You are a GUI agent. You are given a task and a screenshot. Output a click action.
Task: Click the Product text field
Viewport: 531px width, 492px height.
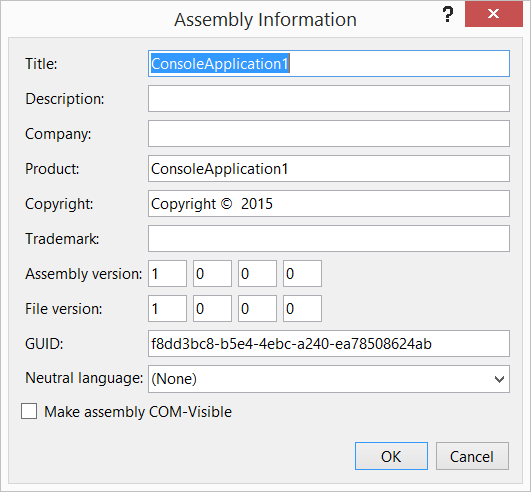click(328, 169)
